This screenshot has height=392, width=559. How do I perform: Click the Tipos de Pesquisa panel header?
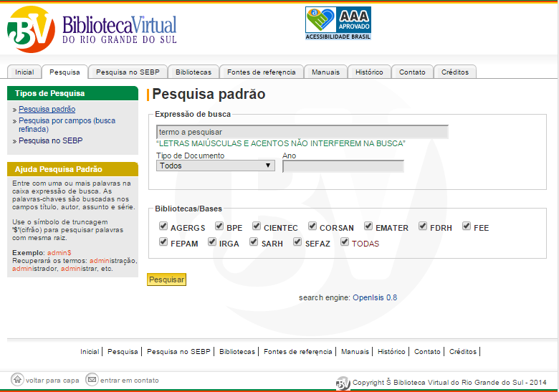pyautogui.click(x=72, y=93)
